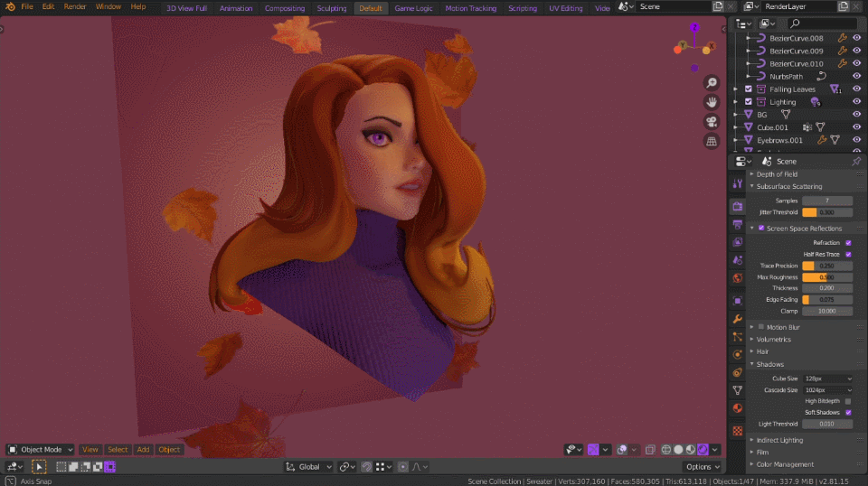Viewport: 868px width, 486px height.
Task: Click the pan view hand icon
Action: (712, 102)
